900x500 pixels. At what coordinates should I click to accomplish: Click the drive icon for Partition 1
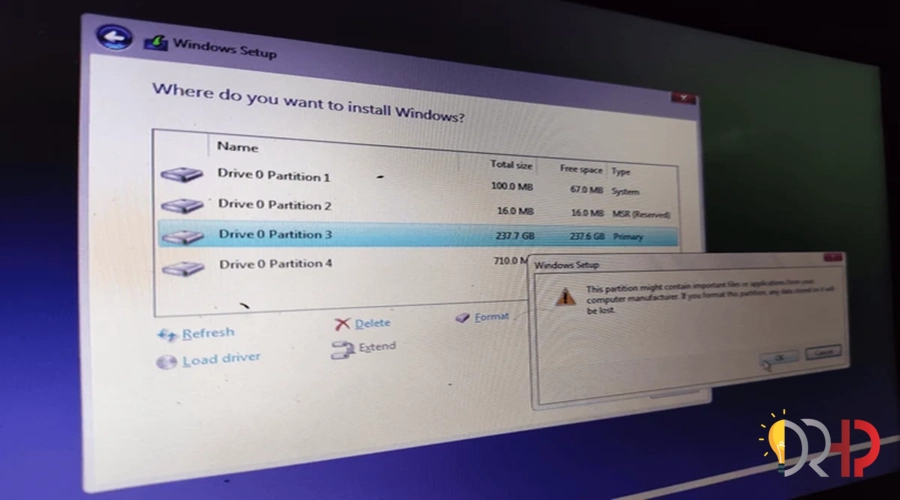(x=182, y=174)
